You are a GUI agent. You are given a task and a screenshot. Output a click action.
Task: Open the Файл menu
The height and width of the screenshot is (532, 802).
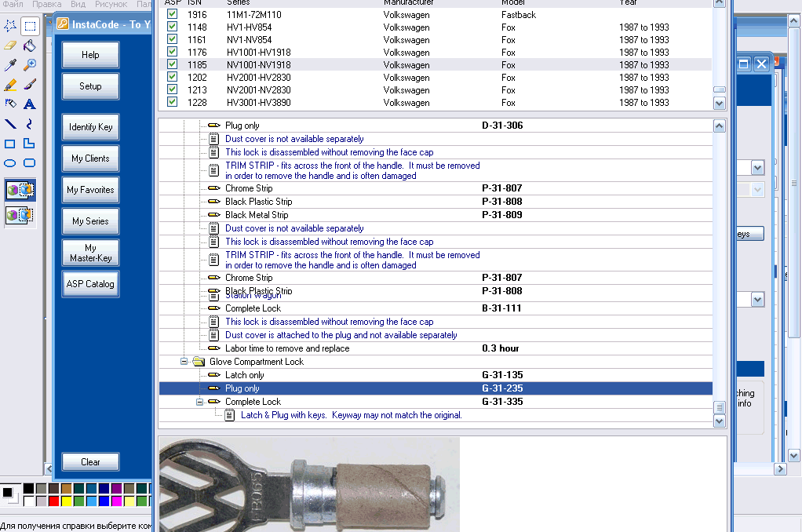click(x=13, y=5)
